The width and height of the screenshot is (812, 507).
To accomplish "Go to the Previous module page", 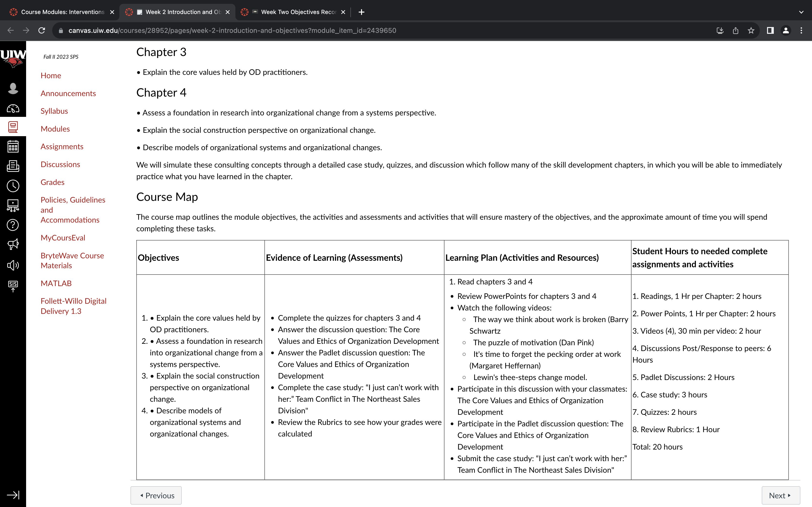I will point(156,495).
